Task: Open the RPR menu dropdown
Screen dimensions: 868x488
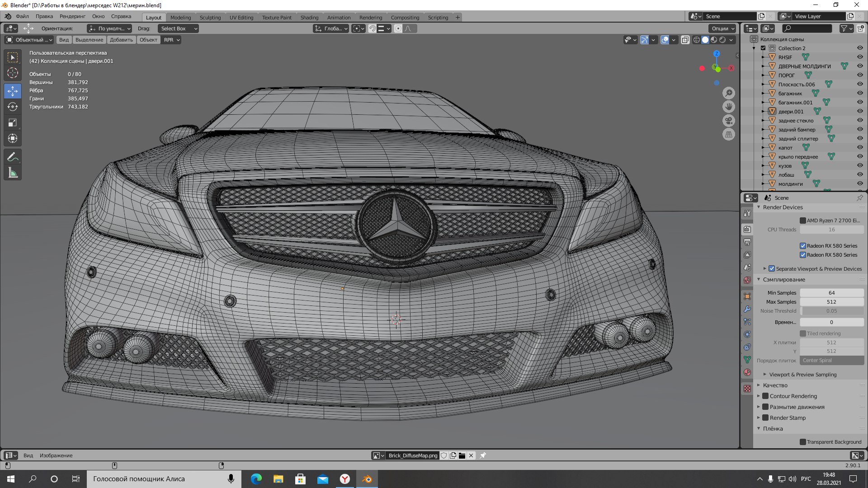Action: 171,40
